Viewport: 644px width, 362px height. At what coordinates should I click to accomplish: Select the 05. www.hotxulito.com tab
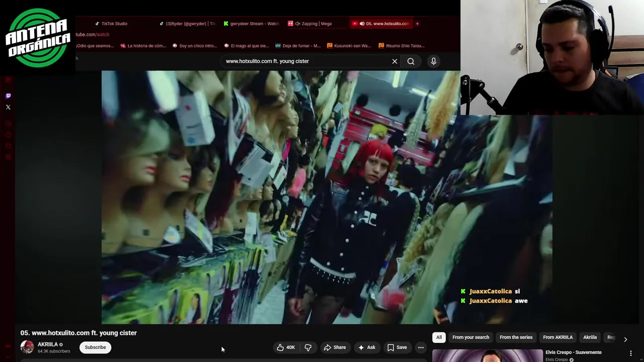coord(381,24)
